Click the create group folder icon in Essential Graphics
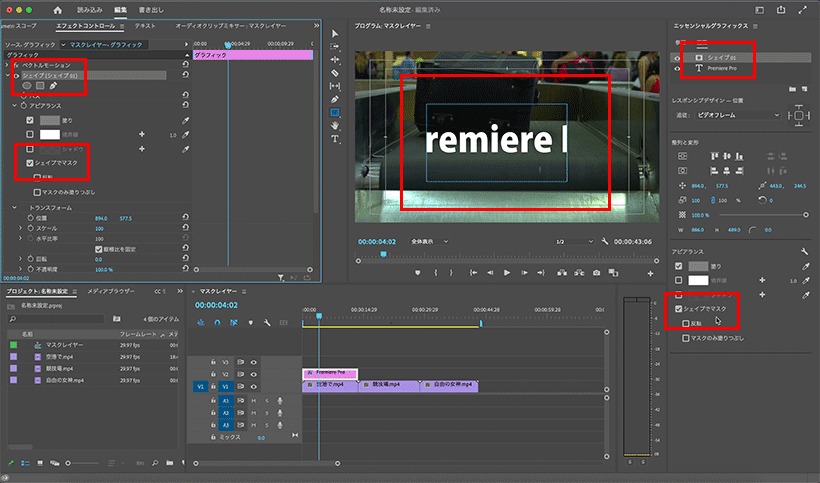The height and width of the screenshot is (483, 820). 792,89
